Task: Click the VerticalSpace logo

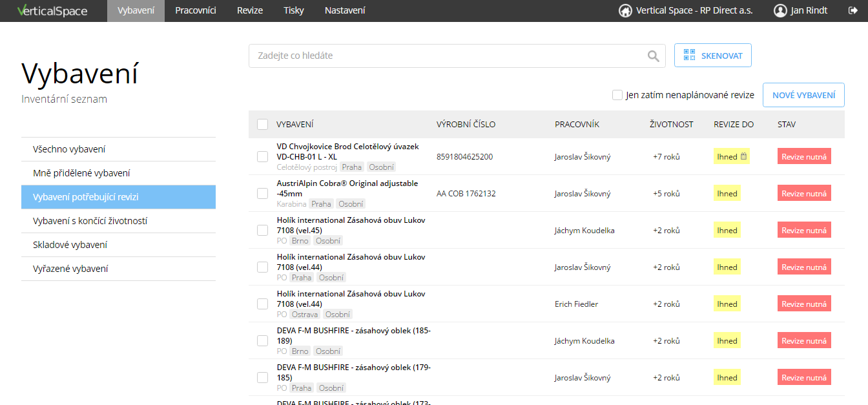Action: [x=52, y=10]
